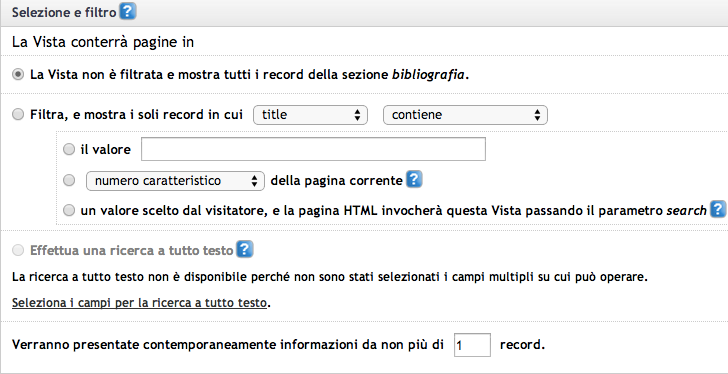This screenshot has height=374, width=728.
Task: Choose the il valore radio option
Action: [x=69, y=149]
